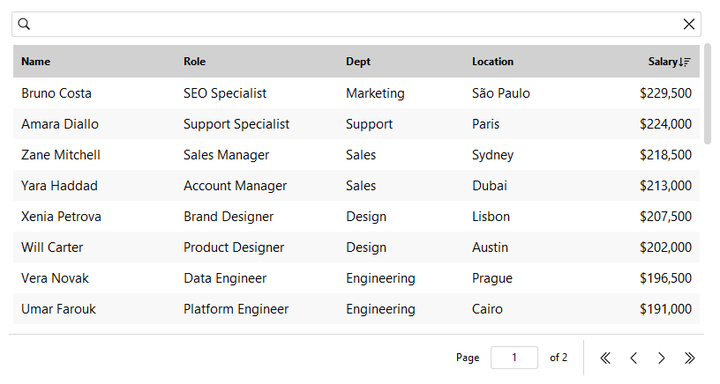
Task: Click the vertical scrollbar thumb
Action: point(708,94)
